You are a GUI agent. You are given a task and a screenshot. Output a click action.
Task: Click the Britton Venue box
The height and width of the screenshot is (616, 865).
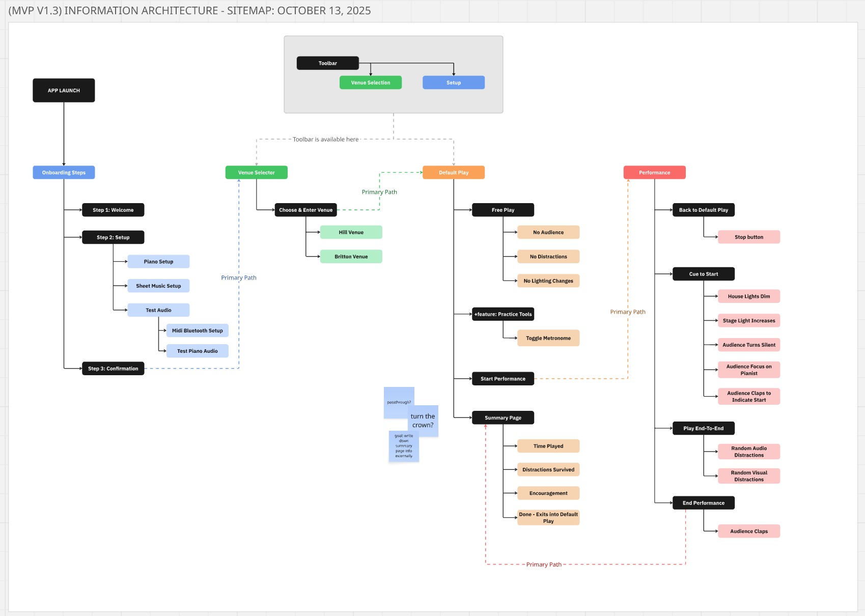point(351,257)
